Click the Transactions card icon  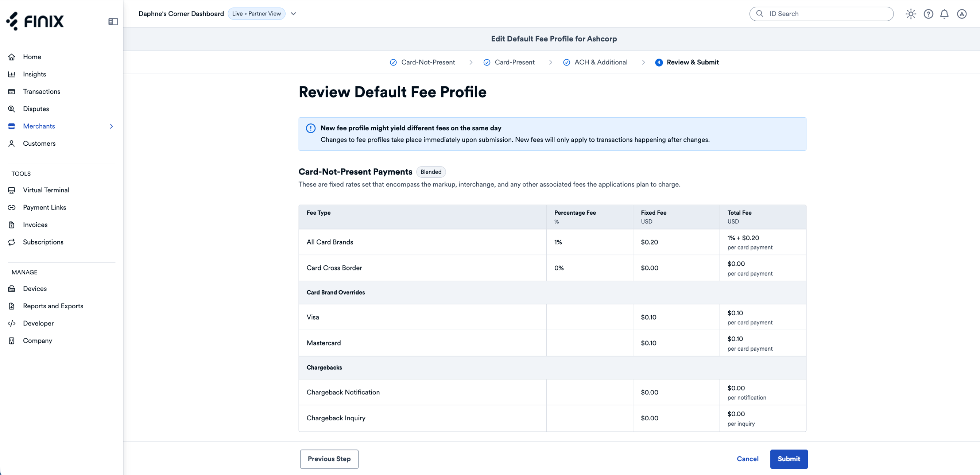coord(12,91)
